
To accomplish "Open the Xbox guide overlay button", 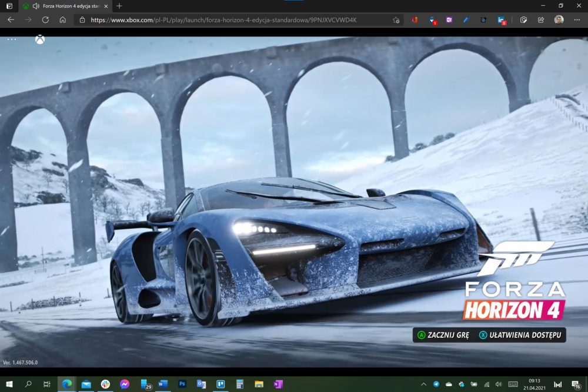I will [40, 39].
